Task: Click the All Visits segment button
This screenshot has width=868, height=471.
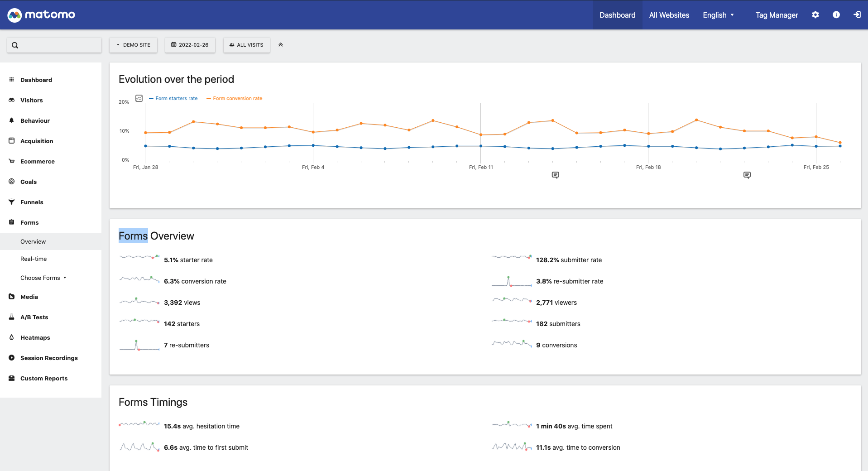Action: [x=246, y=45]
